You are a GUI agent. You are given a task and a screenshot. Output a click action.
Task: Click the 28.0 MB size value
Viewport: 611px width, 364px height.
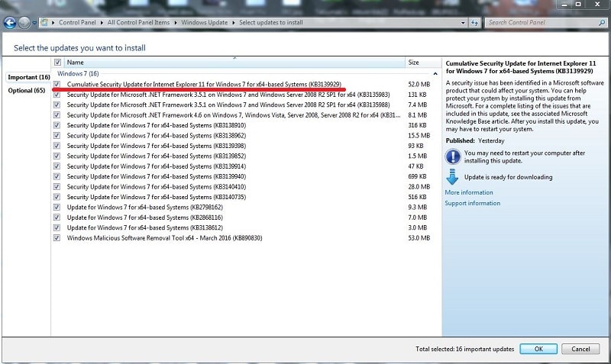419,186
